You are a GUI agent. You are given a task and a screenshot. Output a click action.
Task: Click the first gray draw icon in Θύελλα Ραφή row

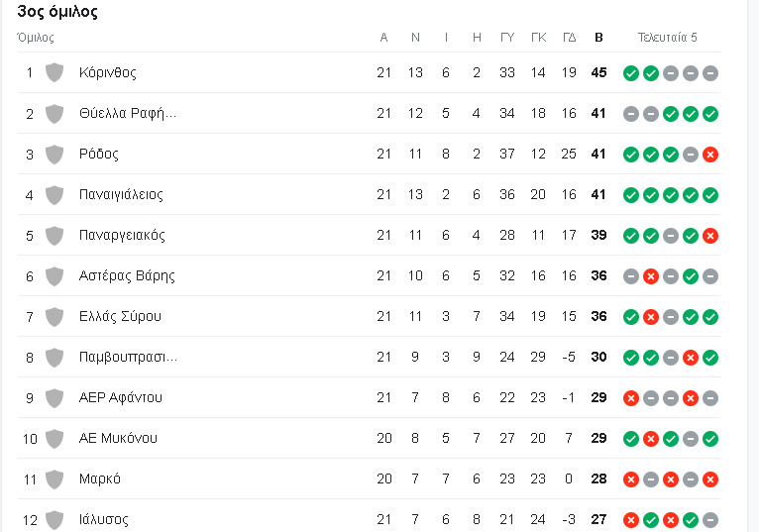[631, 114]
